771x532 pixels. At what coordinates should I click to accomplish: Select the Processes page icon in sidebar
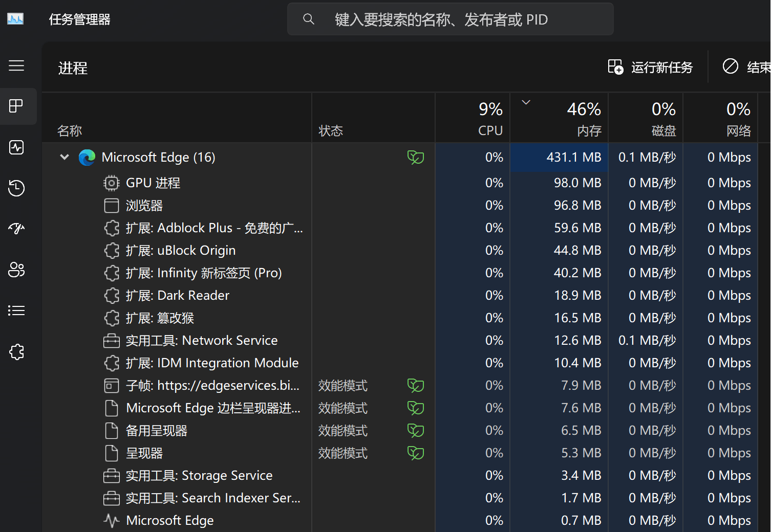(x=16, y=106)
